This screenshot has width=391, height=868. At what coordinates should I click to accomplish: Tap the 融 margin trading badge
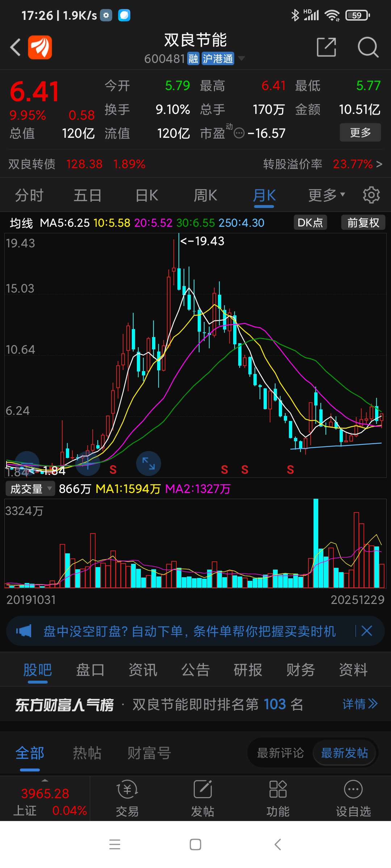coord(193,59)
